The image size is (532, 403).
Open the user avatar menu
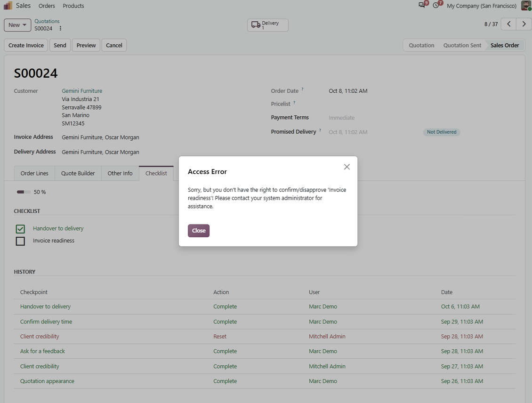[526, 6]
